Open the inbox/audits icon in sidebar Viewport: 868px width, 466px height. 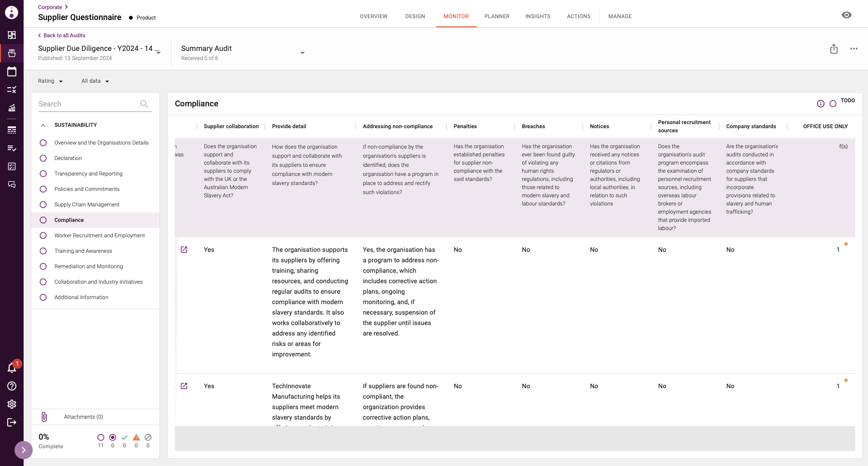tap(12, 53)
